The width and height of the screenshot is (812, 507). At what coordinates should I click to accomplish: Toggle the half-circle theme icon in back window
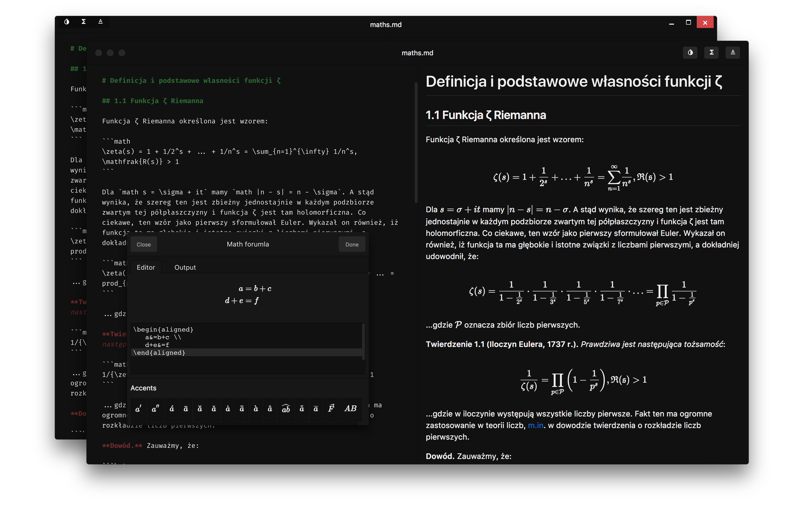67,22
